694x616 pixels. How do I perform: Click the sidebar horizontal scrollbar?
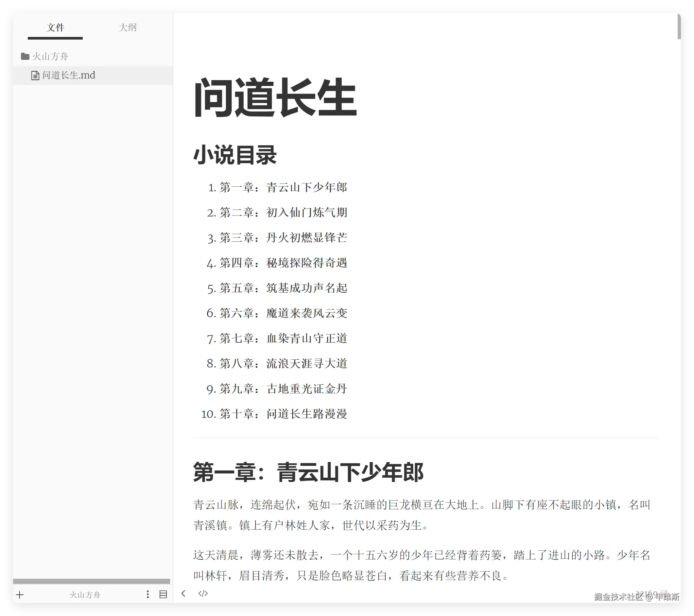[91, 581]
